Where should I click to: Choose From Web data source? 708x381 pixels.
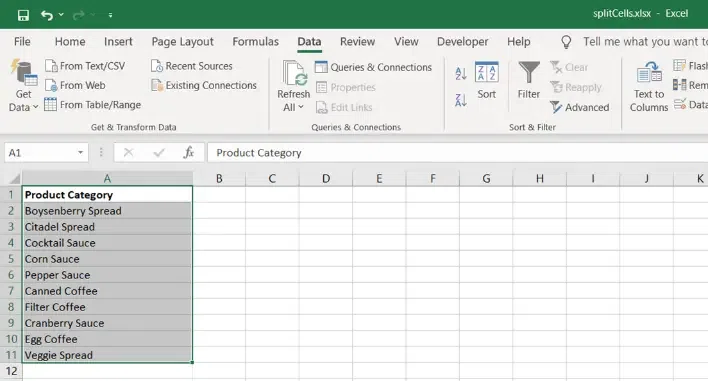click(75, 85)
